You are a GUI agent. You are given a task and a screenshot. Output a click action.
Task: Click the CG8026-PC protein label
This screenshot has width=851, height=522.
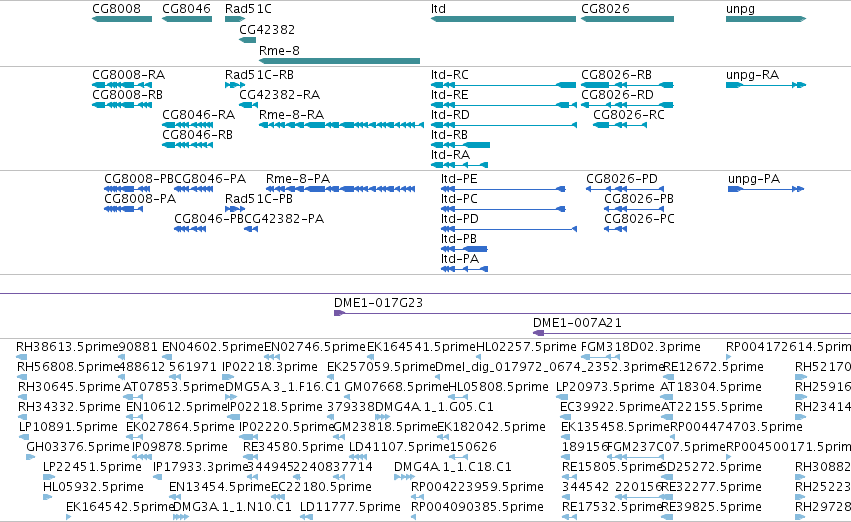pyautogui.click(x=639, y=219)
